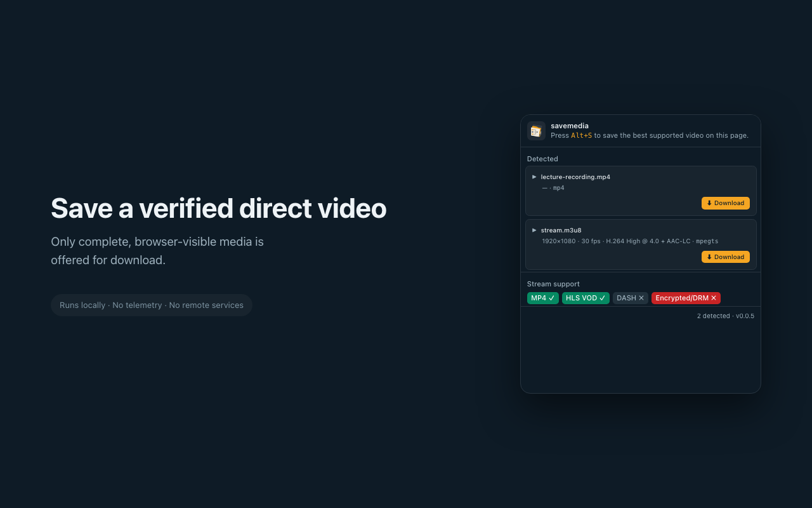Click the '— · mp4' details line
This screenshot has width=812, height=508.
tap(553, 188)
